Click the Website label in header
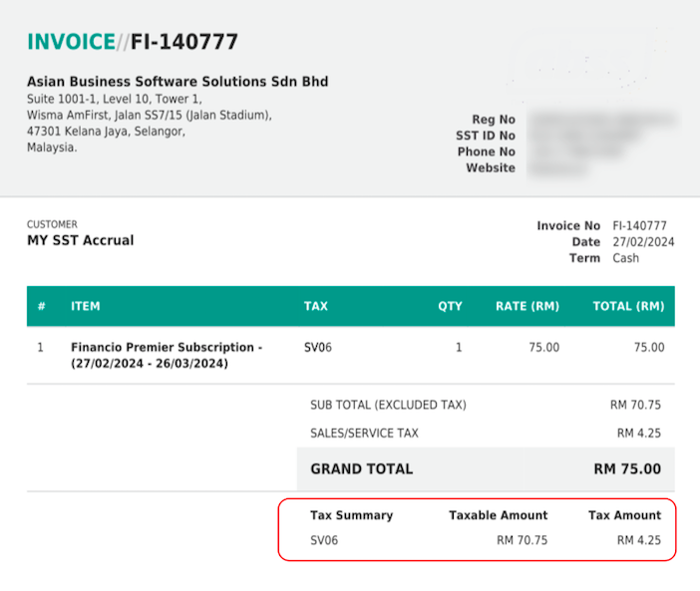700x591 pixels. point(491,168)
